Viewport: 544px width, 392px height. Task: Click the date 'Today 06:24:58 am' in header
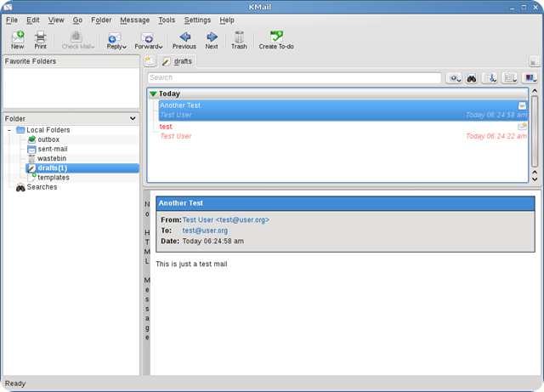[213, 241]
